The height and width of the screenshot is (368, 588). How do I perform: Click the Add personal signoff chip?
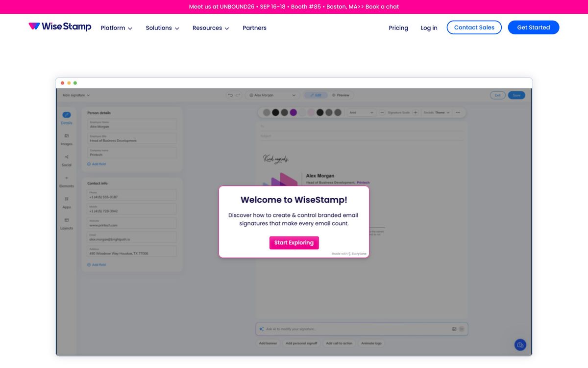point(301,343)
